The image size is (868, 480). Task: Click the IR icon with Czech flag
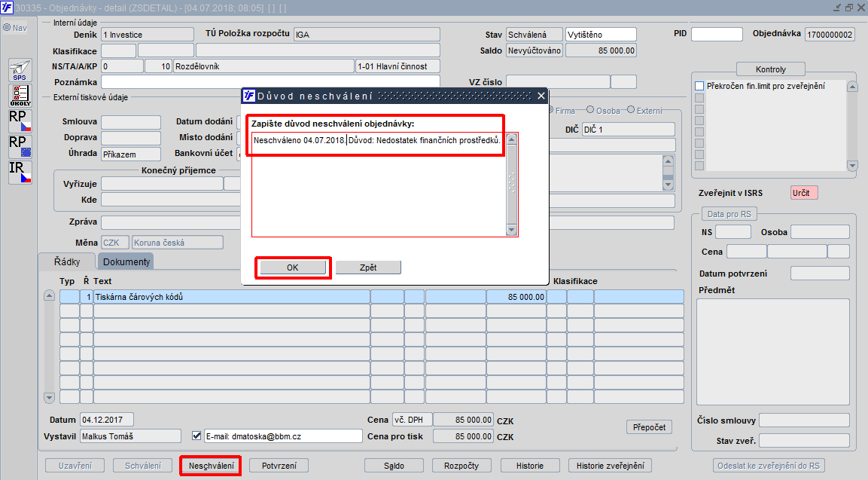click(20, 172)
